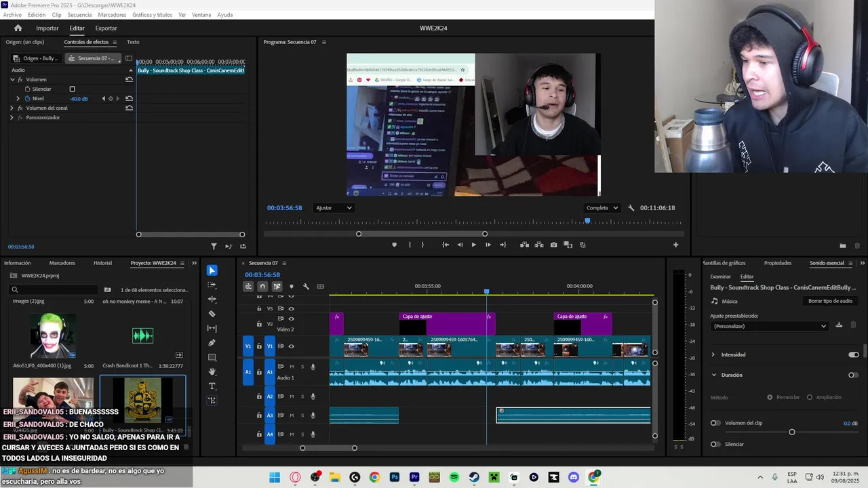This screenshot has height=488, width=868.
Task: Open the Ajustar zoom dropdown
Action: click(334, 208)
